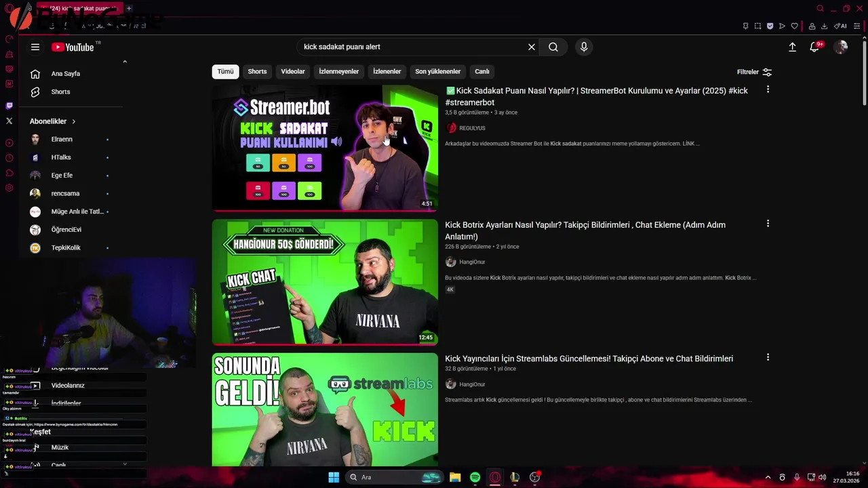
Task: Open the Opera downloads icon
Action: pyautogui.click(x=824, y=26)
